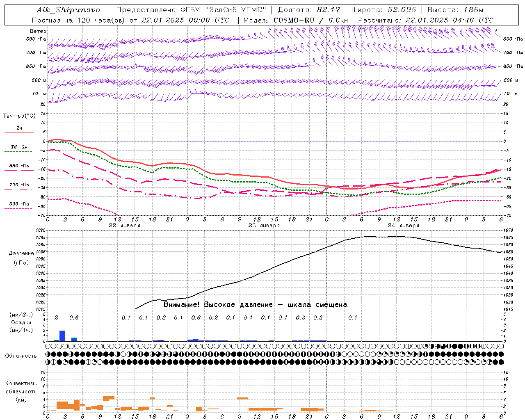Select the left wind-level label "10 м"
This screenshot has width=525, height=420.
click(39, 94)
